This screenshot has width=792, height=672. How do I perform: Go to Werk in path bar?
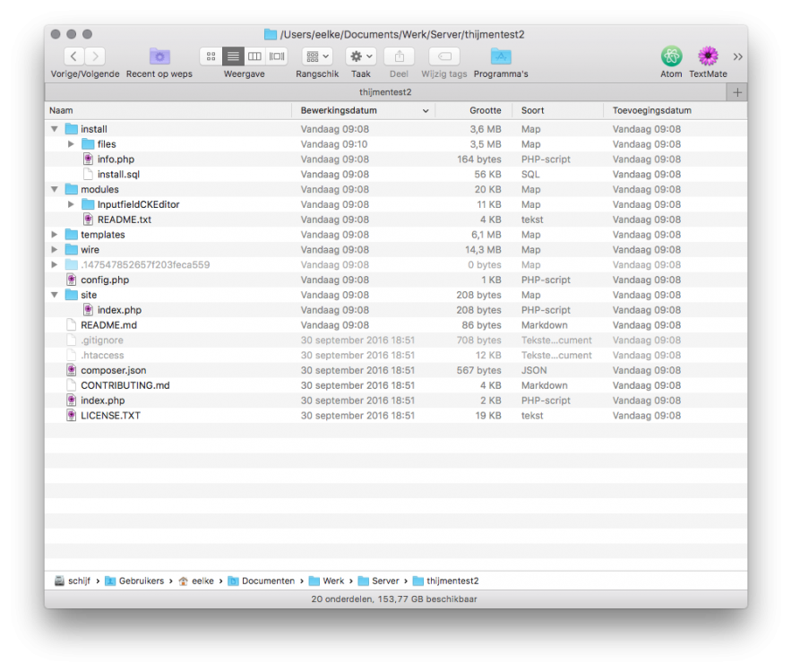[x=332, y=581]
